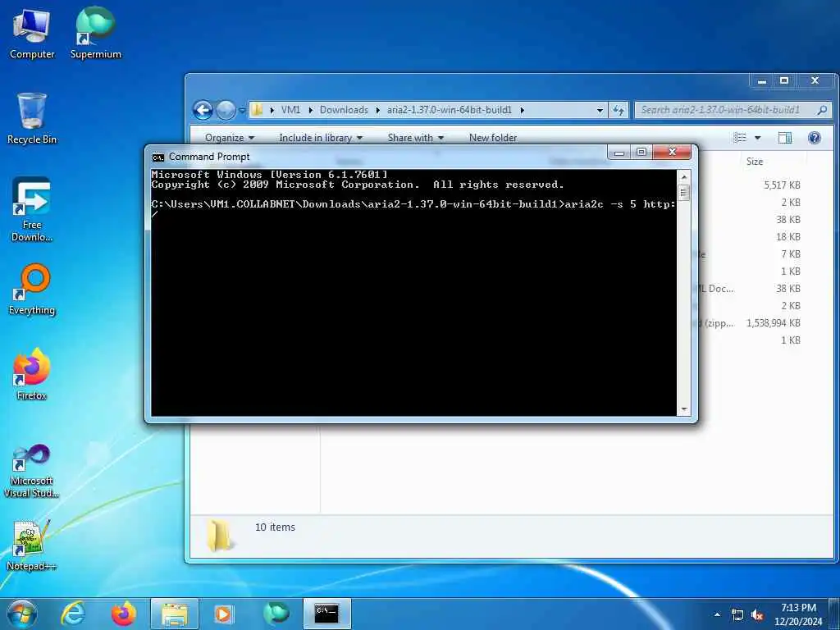Switch to Command Prompt taskbar button
This screenshot has height=630, width=840.
point(326,614)
